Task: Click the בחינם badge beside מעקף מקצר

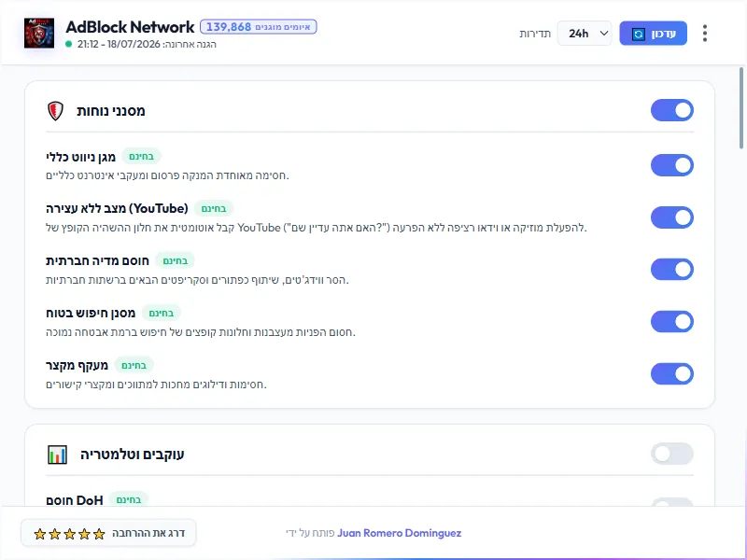Action: (x=134, y=365)
